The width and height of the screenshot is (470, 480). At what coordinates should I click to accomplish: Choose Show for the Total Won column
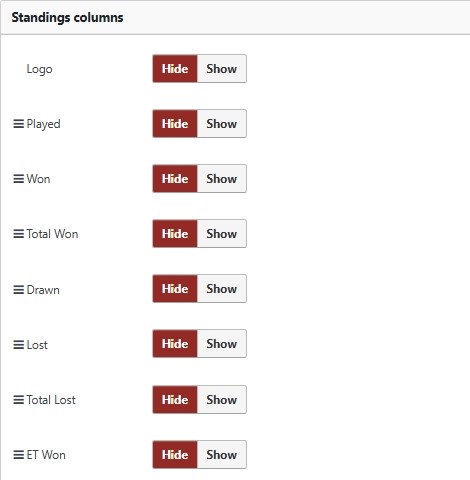point(222,234)
